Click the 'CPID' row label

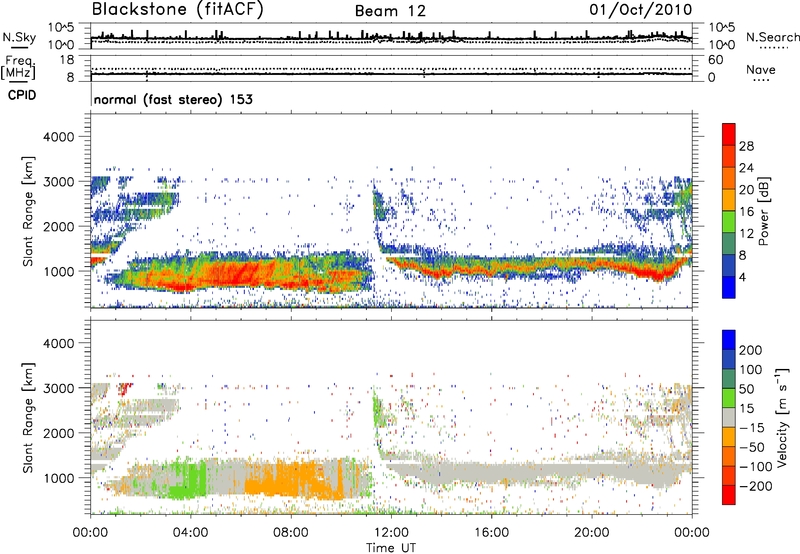(x=22, y=95)
